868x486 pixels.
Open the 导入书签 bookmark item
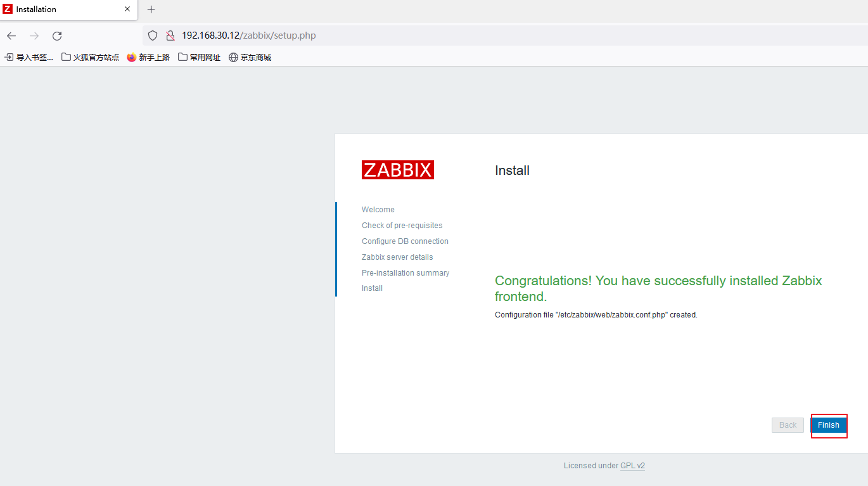[x=29, y=57]
